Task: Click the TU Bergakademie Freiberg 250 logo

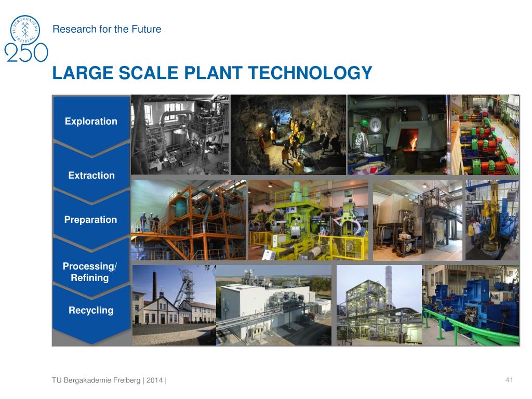Action: coord(26,38)
